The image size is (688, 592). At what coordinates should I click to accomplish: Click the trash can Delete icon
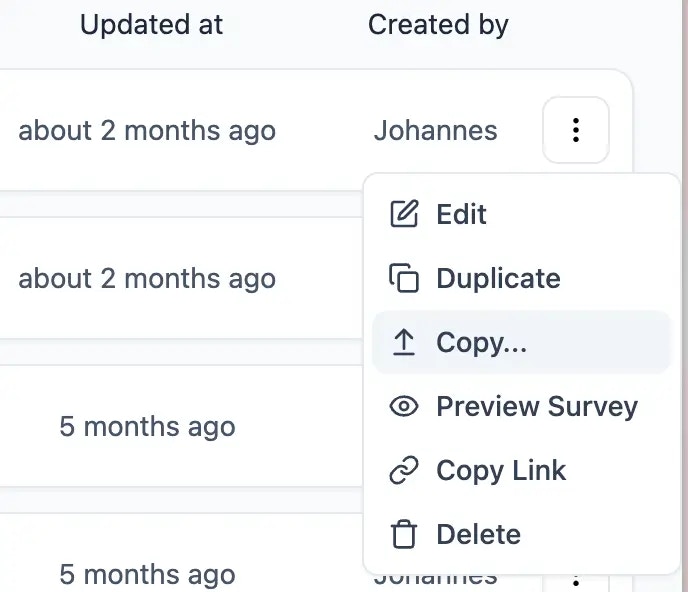coord(404,534)
